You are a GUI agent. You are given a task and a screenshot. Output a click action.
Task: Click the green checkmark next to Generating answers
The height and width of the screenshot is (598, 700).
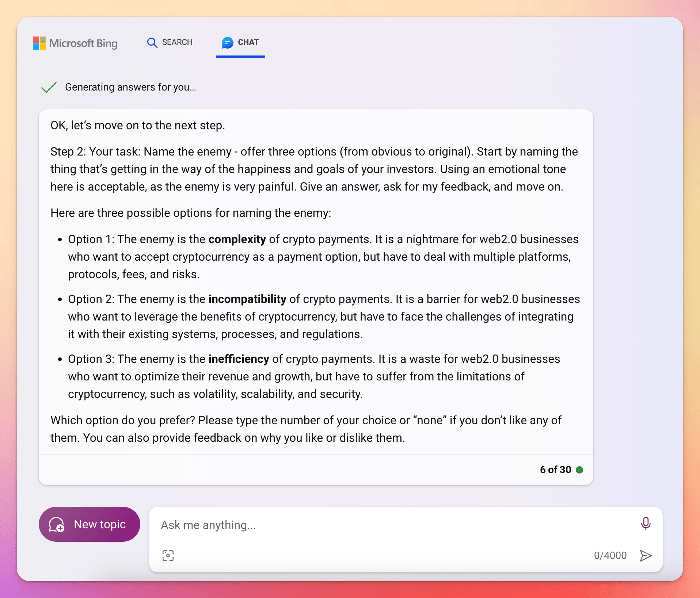[49, 87]
